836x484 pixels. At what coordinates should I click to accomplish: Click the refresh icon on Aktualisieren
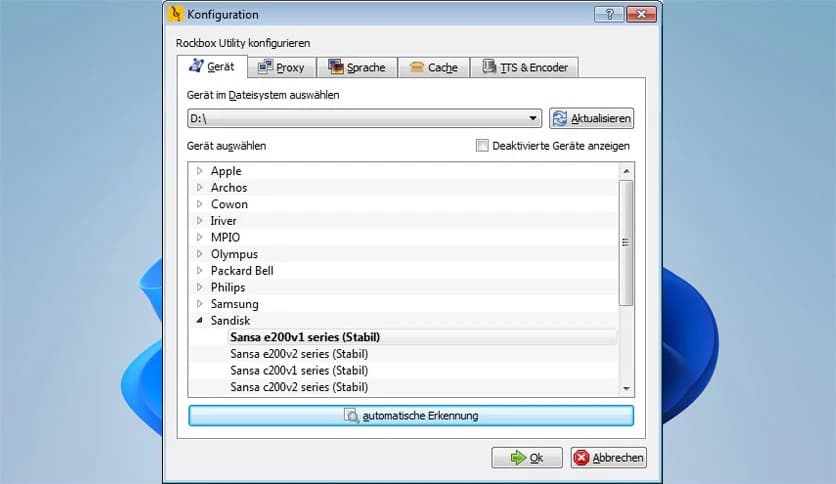click(560, 118)
